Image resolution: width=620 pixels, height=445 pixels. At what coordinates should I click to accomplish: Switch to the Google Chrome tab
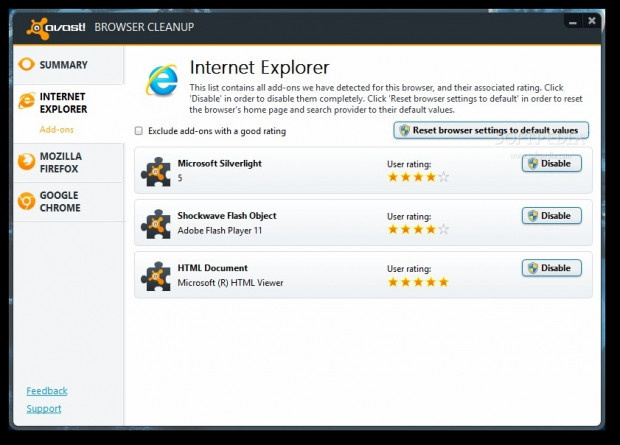pos(68,202)
